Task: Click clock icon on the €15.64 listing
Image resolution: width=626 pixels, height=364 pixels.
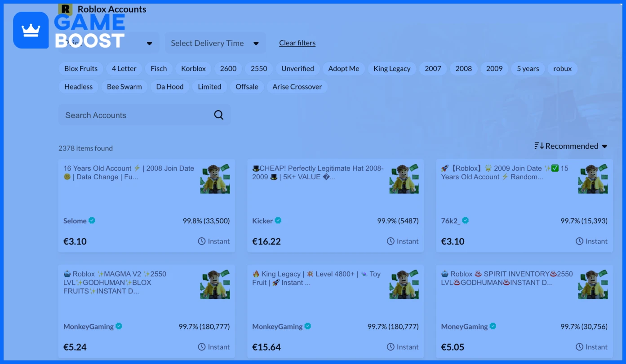Action: tap(391, 347)
